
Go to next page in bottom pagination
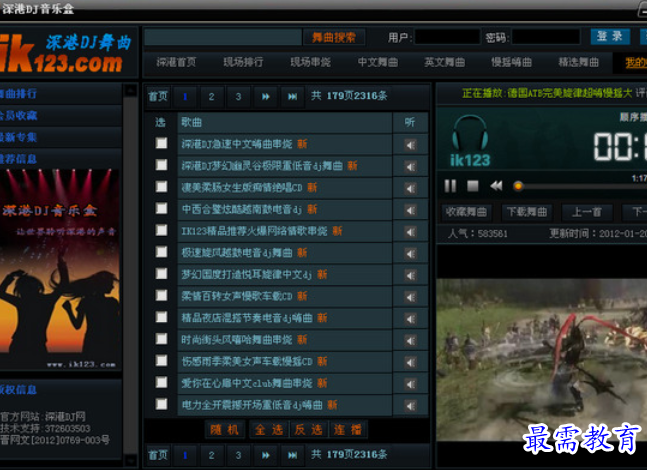[265, 455]
